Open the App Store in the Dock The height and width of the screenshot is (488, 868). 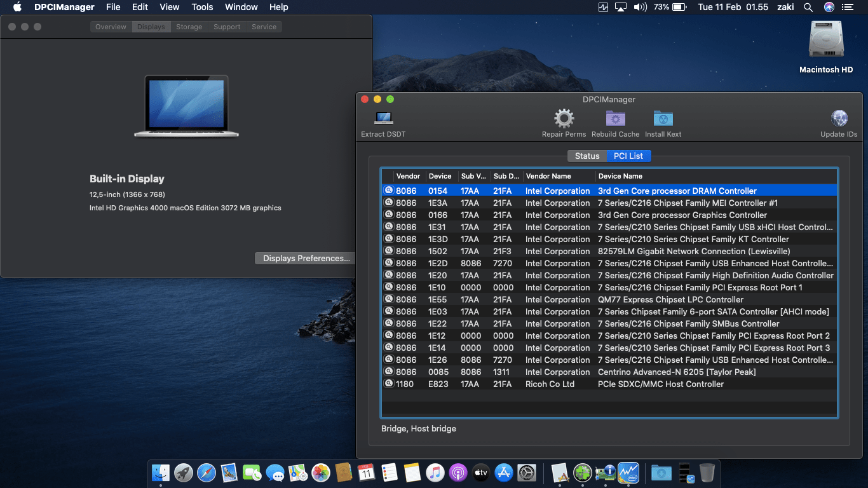point(504,473)
